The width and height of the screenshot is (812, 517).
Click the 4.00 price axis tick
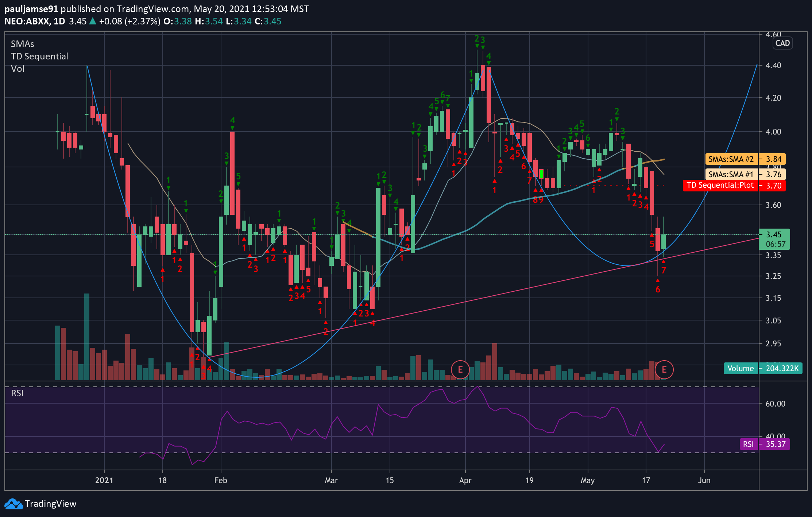[x=773, y=132]
